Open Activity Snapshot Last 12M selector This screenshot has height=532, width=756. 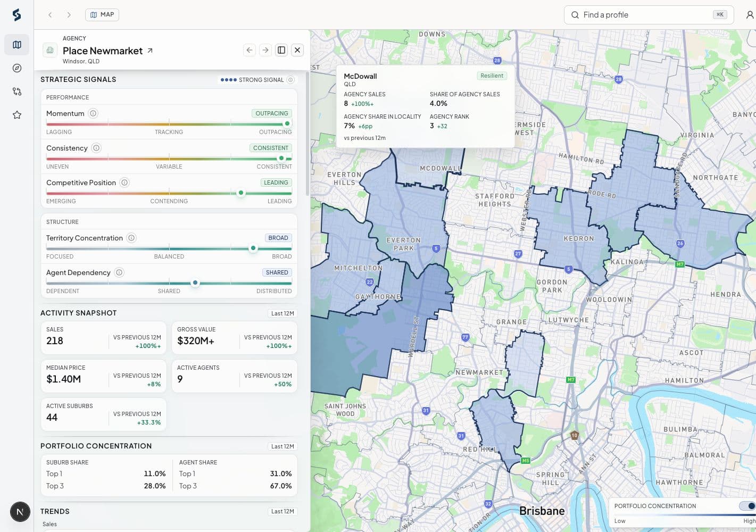pos(283,313)
